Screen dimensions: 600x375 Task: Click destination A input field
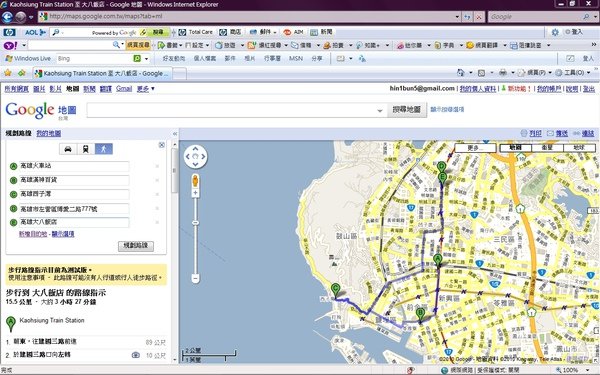[x=74, y=166]
